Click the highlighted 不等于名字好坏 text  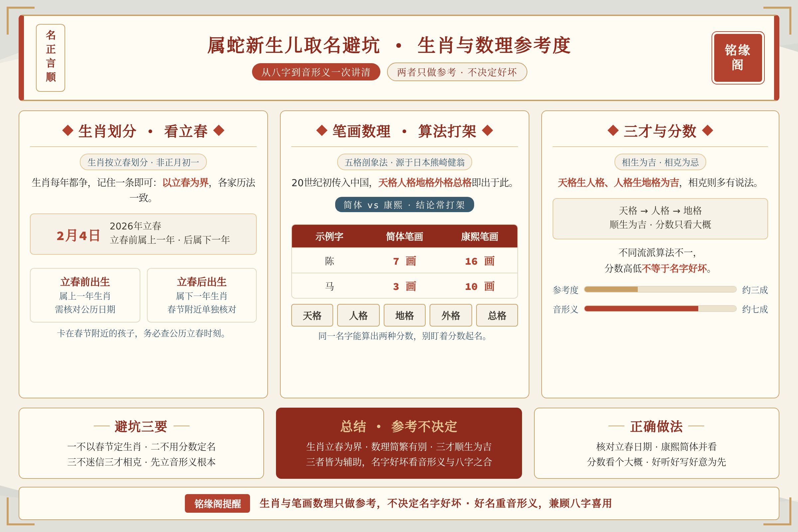pos(674,268)
